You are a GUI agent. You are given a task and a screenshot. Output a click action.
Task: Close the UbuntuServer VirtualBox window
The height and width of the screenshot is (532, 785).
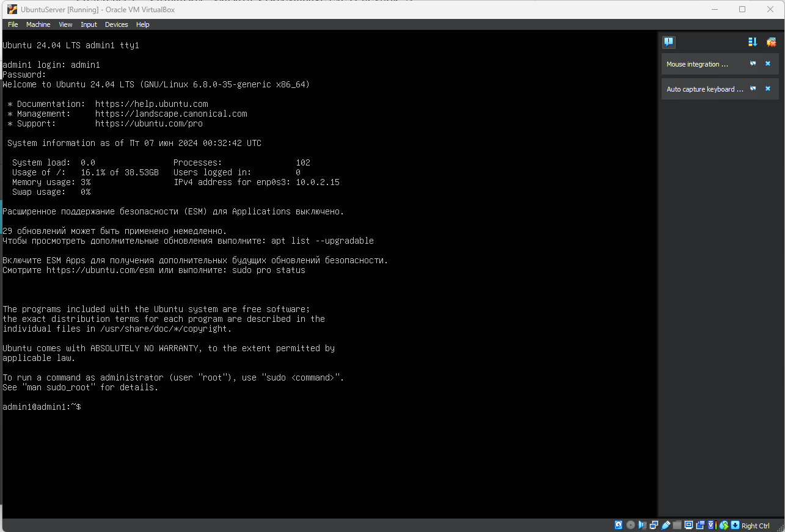(x=770, y=9)
